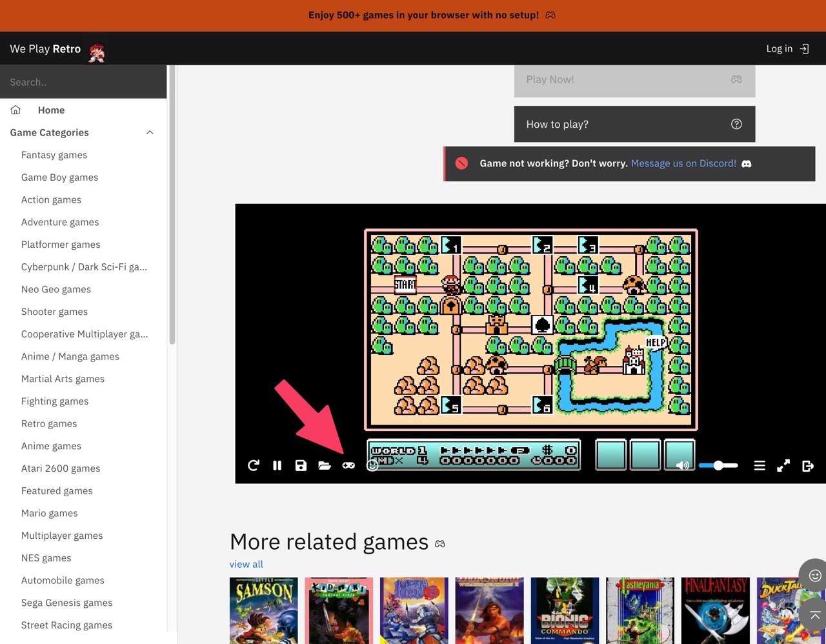826x644 pixels.
Task: Exit the emulator with the exit icon
Action: point(807,465)
